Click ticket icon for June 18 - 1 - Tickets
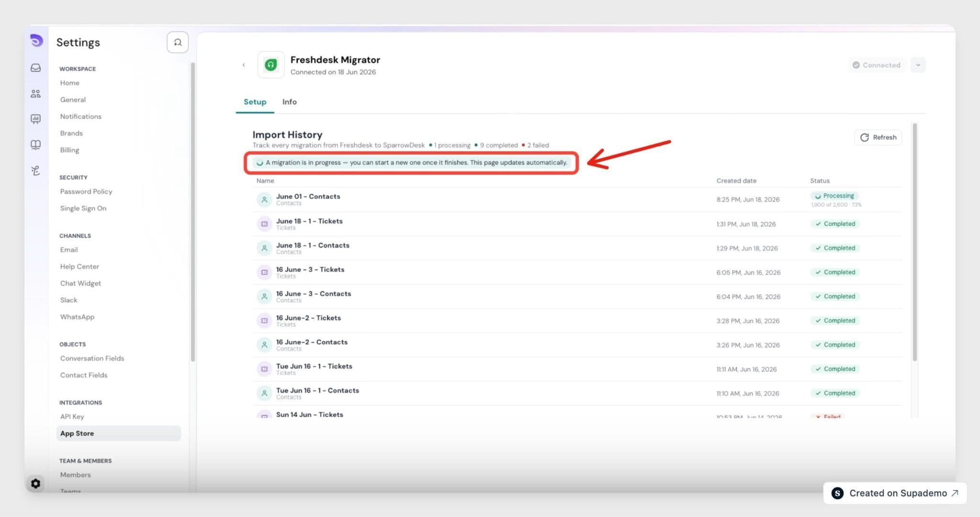Image resolution: width=980 pixels, height=517 pixels. click(264, 224)
